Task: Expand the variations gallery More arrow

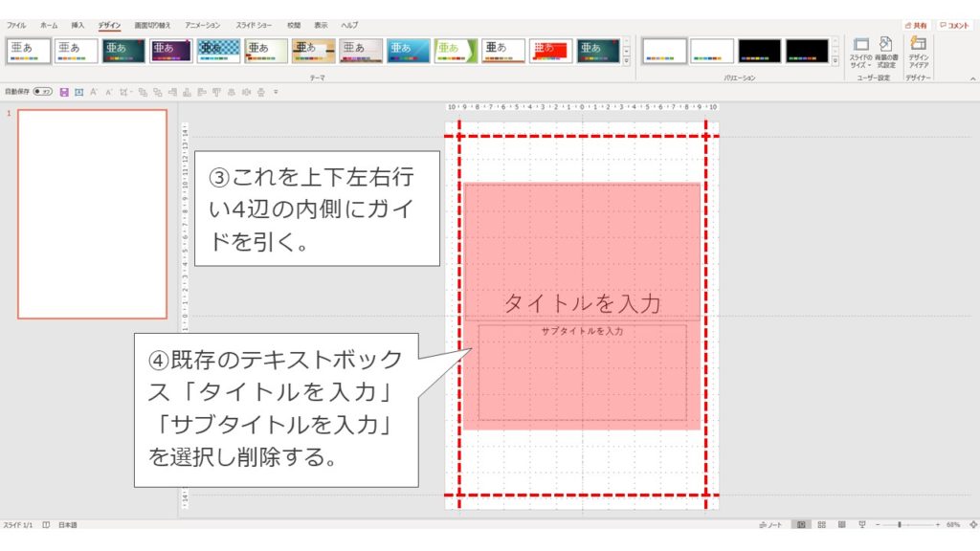Action: tap(835, 62)
